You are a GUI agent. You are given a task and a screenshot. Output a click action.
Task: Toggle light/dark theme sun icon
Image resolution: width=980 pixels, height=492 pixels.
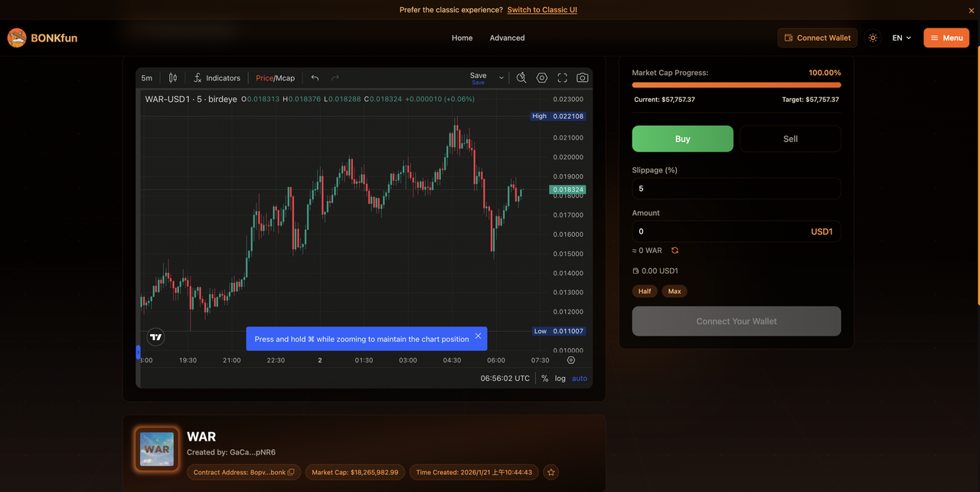click(x=872, y=38)
